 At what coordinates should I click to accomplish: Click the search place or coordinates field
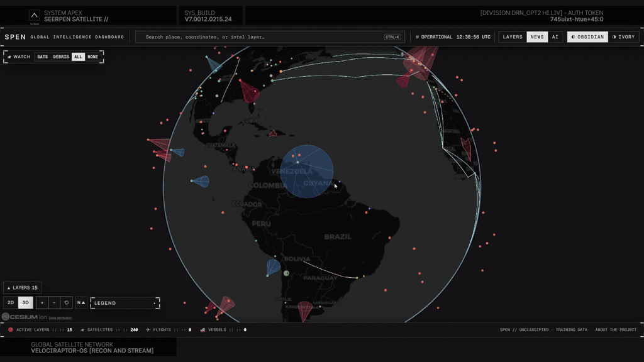(x=270, y=37)
